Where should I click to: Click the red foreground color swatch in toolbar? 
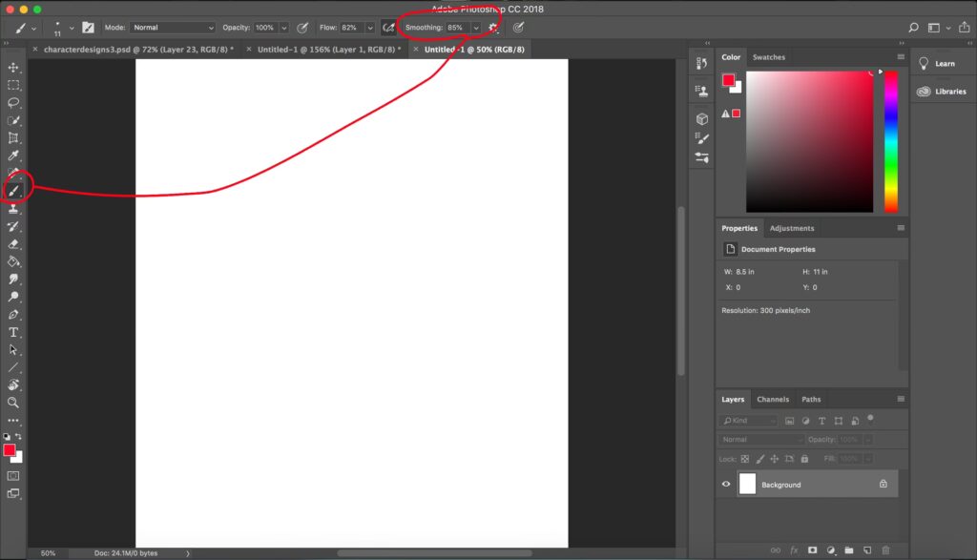9,449
